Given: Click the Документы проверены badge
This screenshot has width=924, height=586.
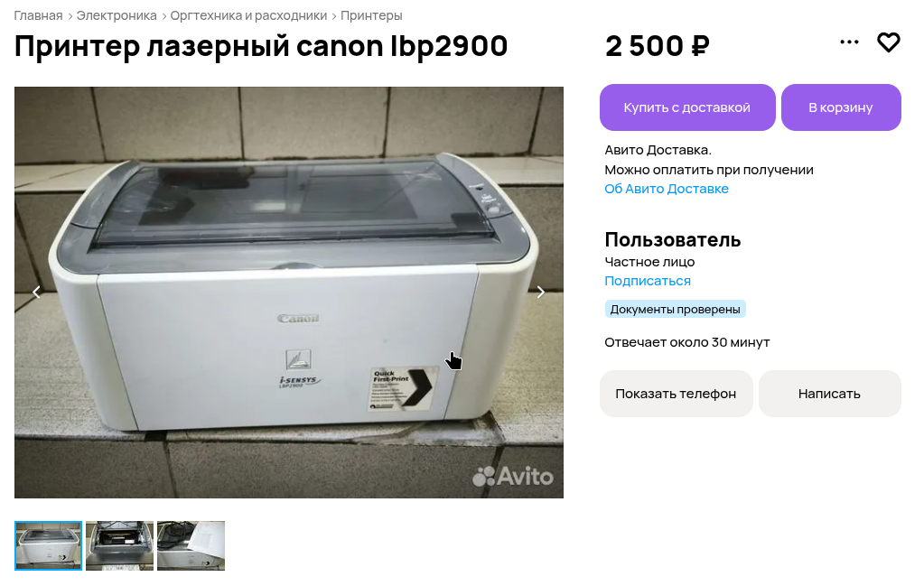Looking at the screenshot, I should click(x=676, y=309).
